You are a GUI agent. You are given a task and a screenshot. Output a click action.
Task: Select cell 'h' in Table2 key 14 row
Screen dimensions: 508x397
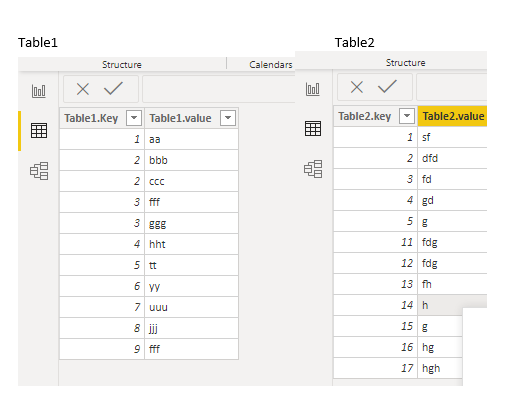coord(440,305)
